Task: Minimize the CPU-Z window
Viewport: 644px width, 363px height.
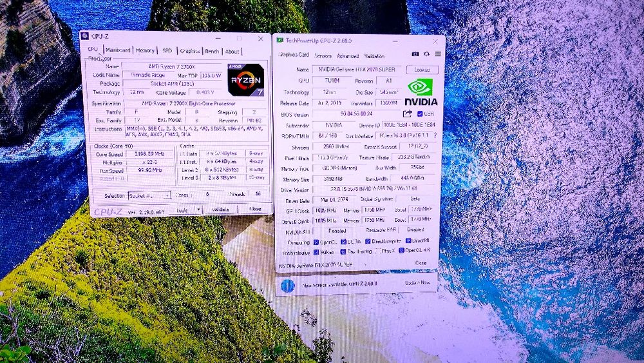Action: tap(218, 38)
